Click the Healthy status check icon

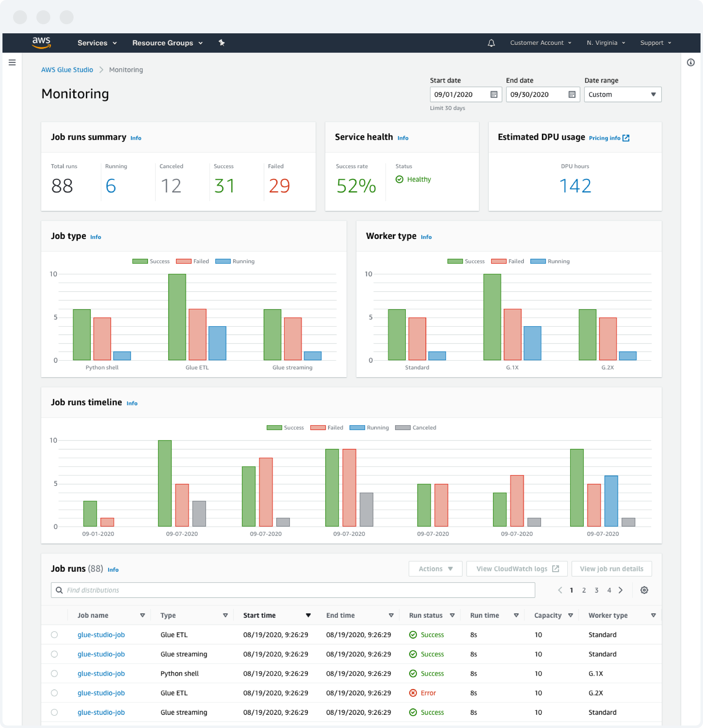[399, 179]
